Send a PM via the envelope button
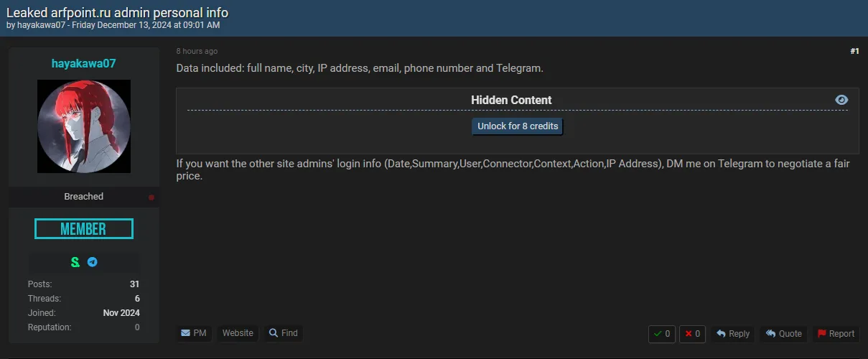Image resolution: width=868 pixels, height=359 pixels. pyautogui.click(x=194, y=333)
